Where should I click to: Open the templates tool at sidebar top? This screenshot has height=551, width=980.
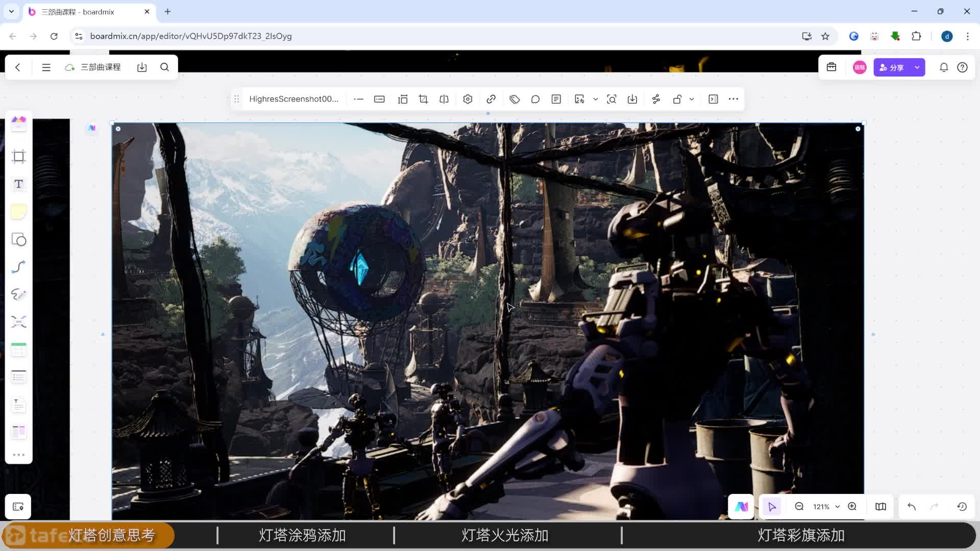(x=19, y=123)
